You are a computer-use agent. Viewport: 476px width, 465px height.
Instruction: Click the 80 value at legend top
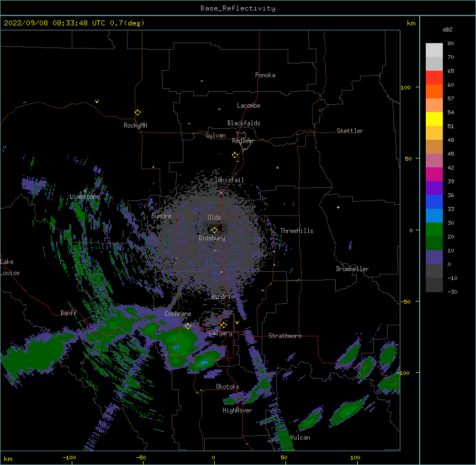pos(451,44)
